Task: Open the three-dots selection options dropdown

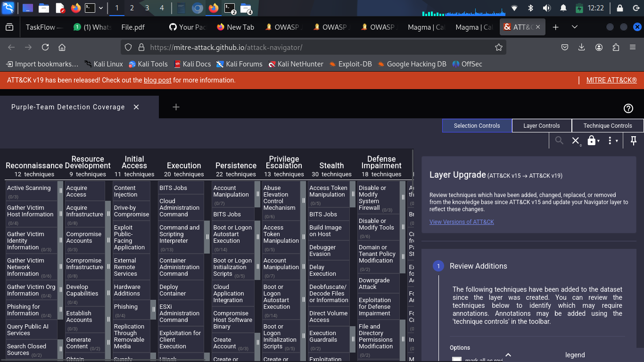Action: point(612,140)
